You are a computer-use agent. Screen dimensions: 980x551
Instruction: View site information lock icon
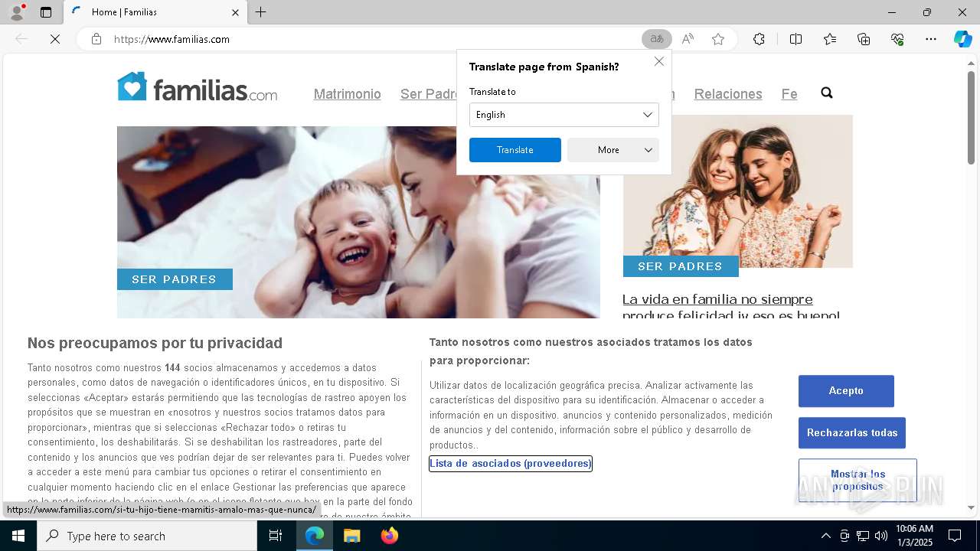pyautogui.click(x=96, y=39)
